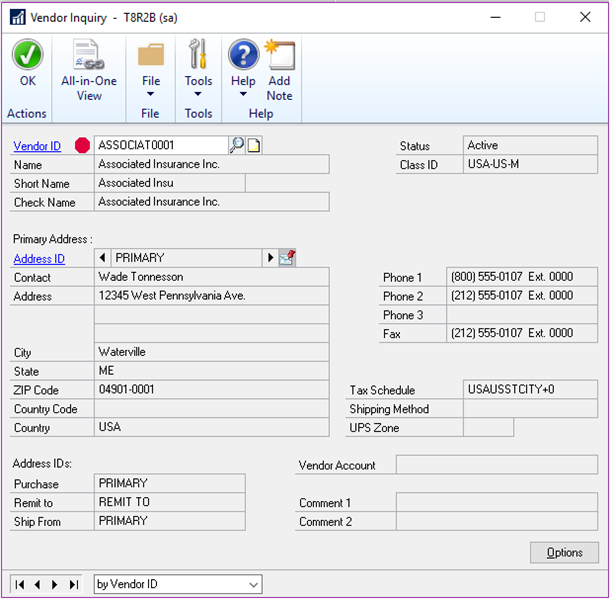Click the note icon beside Vendor ID

click(x=254, y=146)
